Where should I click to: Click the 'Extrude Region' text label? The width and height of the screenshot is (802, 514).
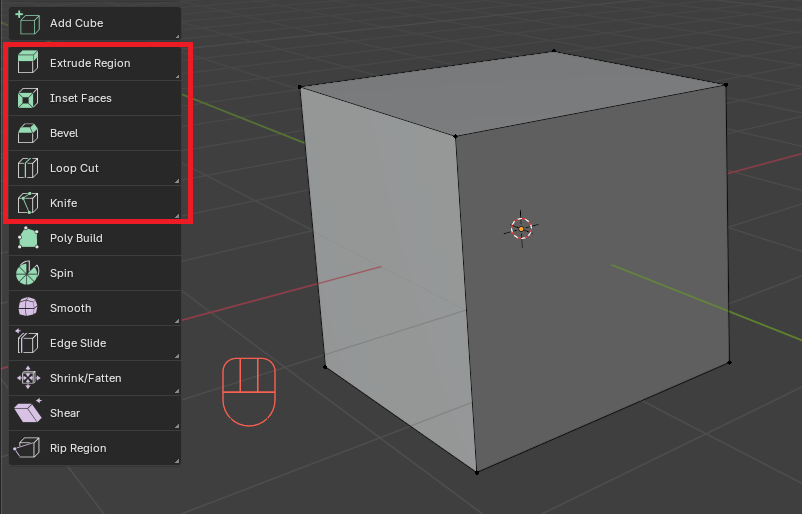click(x=90, y=63)
